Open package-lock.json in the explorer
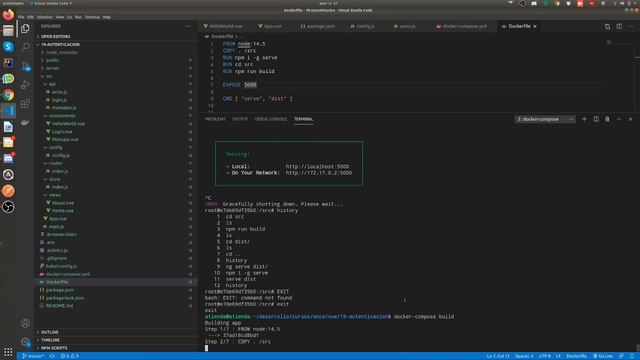Screen dimensions: 640x360 coord(65,298)
